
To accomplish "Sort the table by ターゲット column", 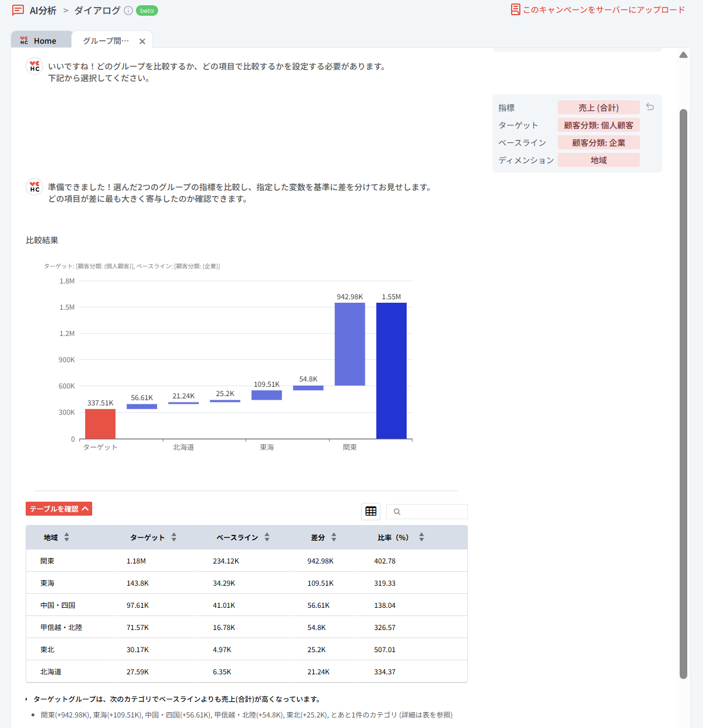I will point(174,537).
